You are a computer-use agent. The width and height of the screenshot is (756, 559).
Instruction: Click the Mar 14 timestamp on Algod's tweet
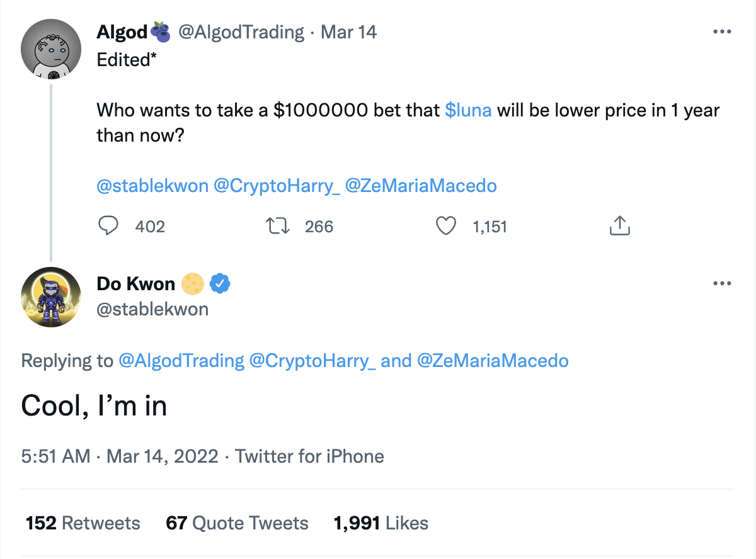[348, 32]
